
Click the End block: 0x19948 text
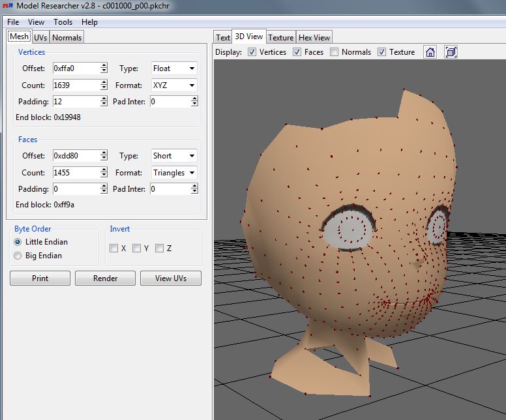(48, 117)
